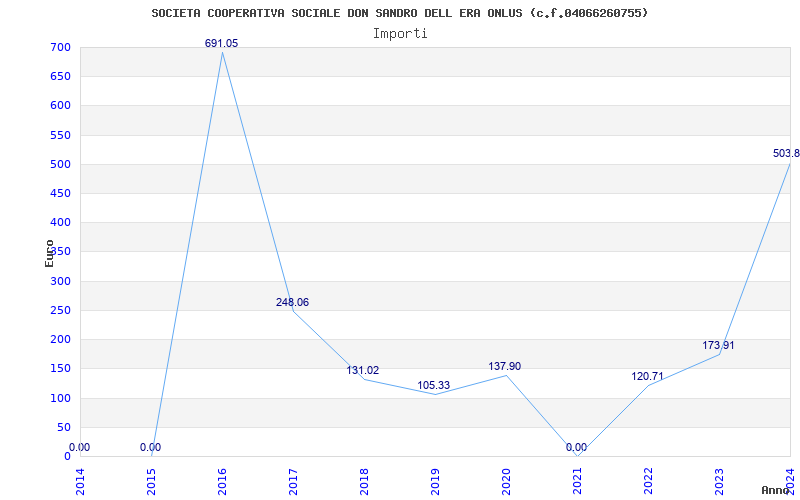This screenshot has height=500, width=800.
Task: Click the 173.91 data label
Action: (718, 345)
